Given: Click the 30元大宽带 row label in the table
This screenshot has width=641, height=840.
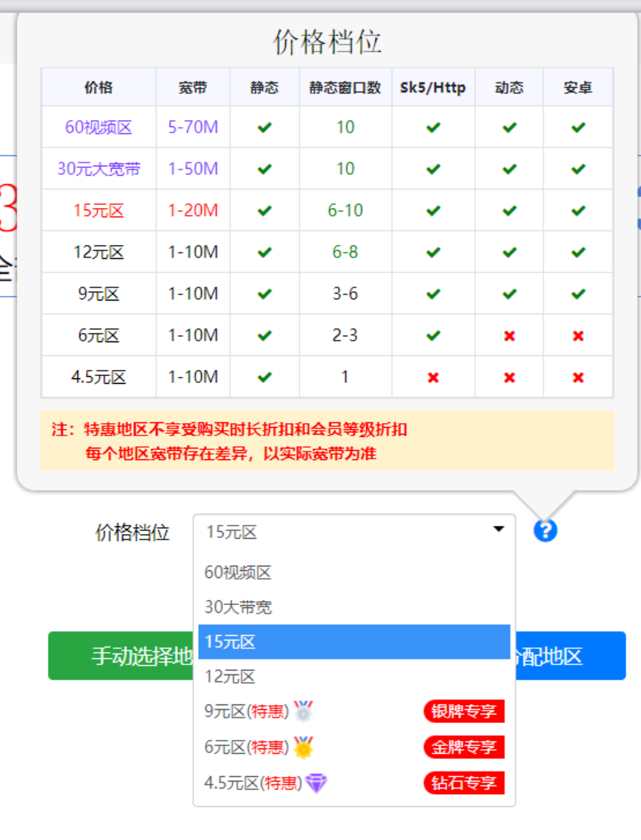Looking at the screenshot, I should (x=99, y=169).
